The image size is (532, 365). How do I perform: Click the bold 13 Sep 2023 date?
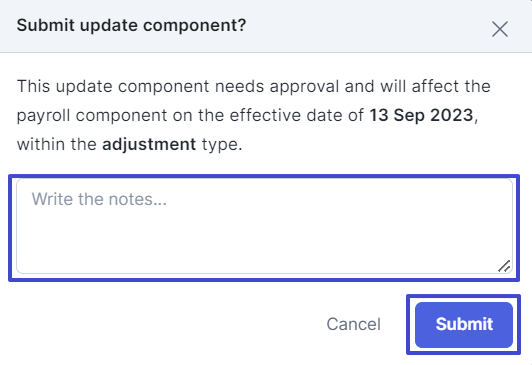(421, 115)
